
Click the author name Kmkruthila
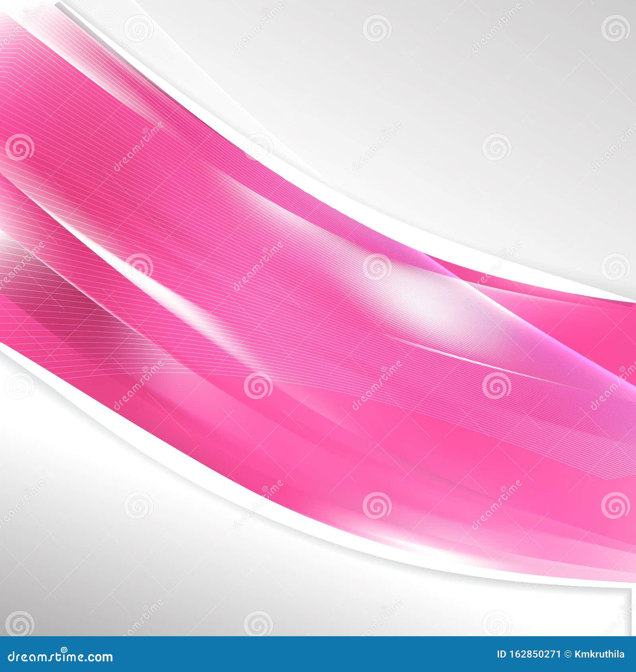click(600, 654)
